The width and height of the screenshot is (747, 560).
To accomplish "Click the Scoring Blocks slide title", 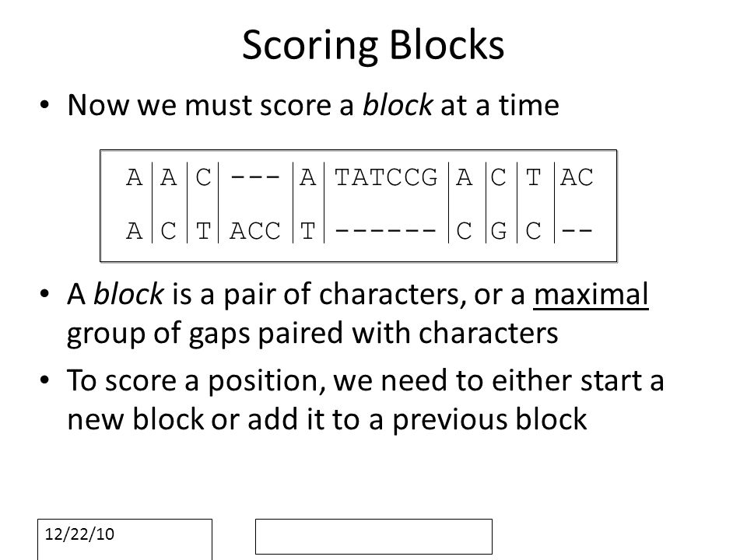I will coord(373,45).
